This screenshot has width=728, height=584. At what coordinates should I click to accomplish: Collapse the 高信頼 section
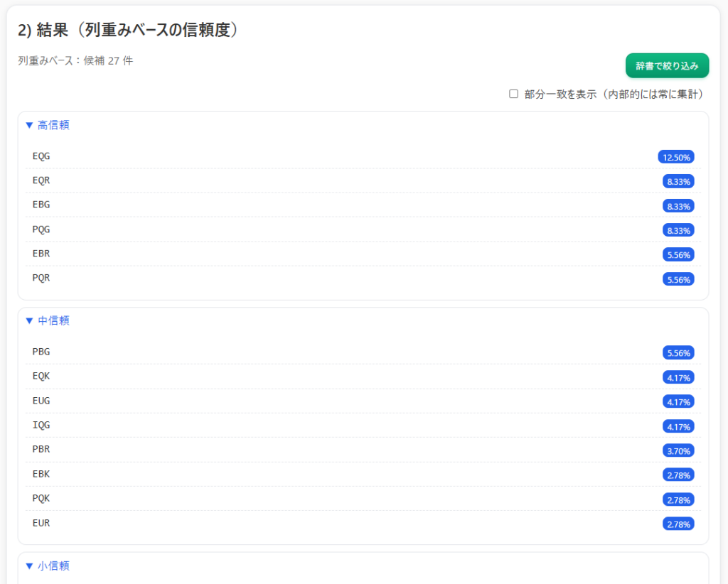coord(48,125)
